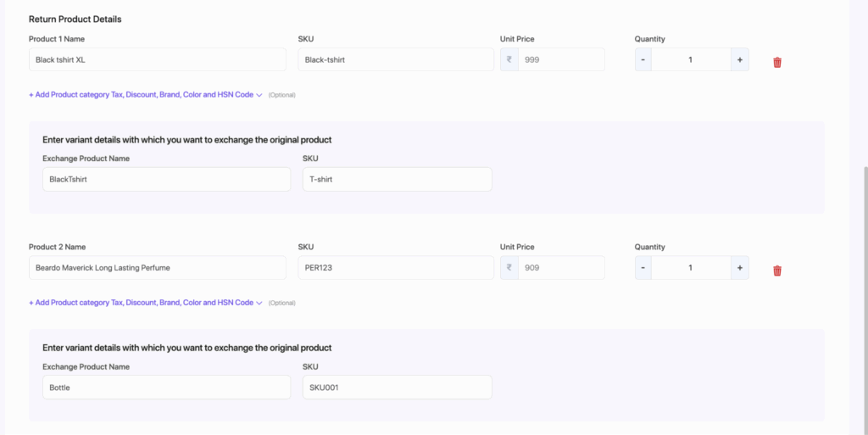Expand Product 1 tax and discount options
Viewport: 868px width, 435px height.
pos(145,95)
